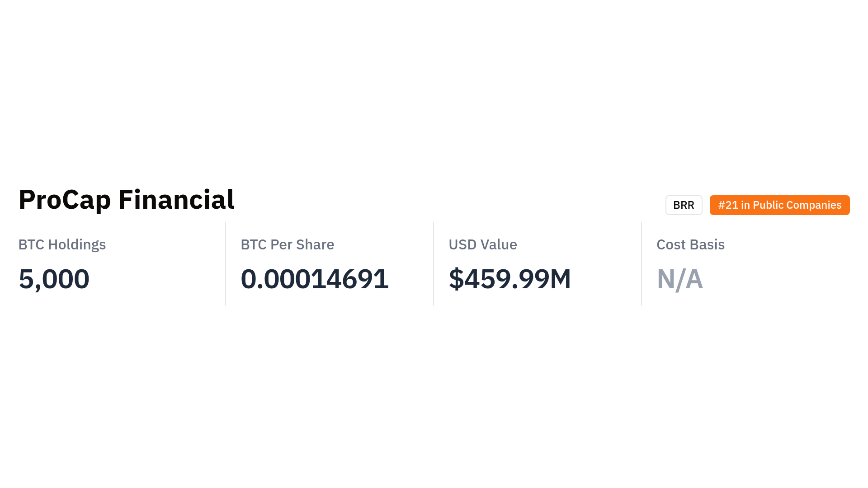This screenshot has height=488, width=868.
Task: Click the N/A cost basis value
Action: coord(679,279)
